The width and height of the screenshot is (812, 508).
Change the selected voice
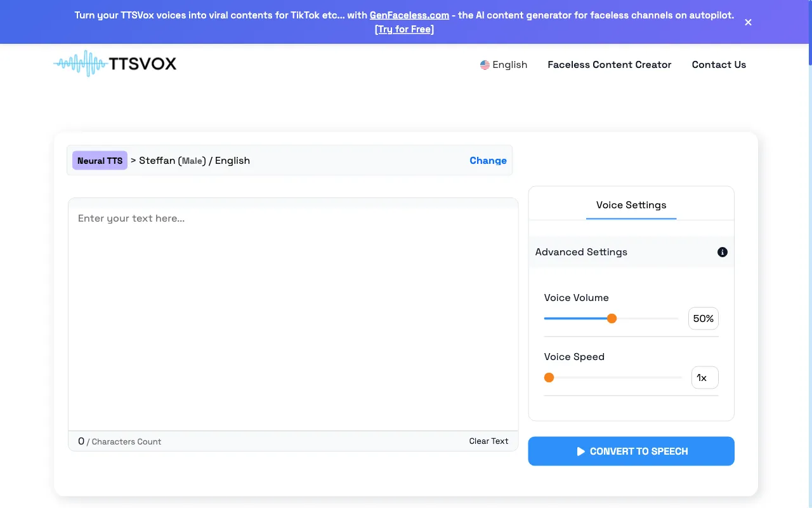[x=488, y=161]
